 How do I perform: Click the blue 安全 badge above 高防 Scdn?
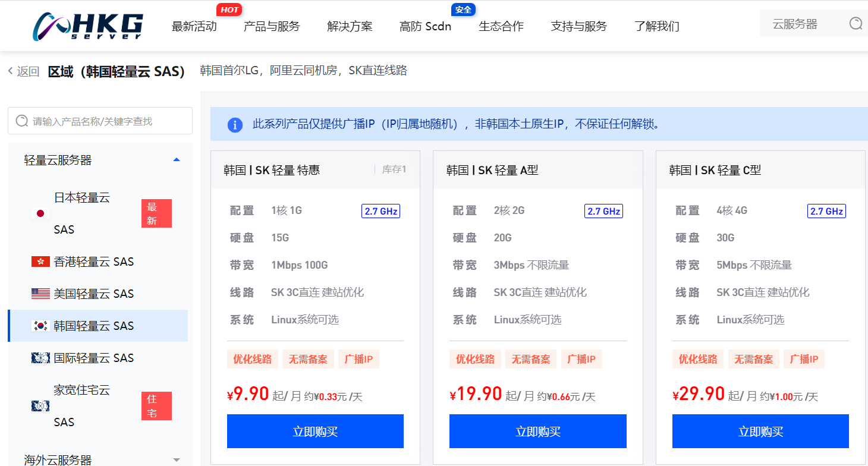pyautogui.click(x=463, y=10)
